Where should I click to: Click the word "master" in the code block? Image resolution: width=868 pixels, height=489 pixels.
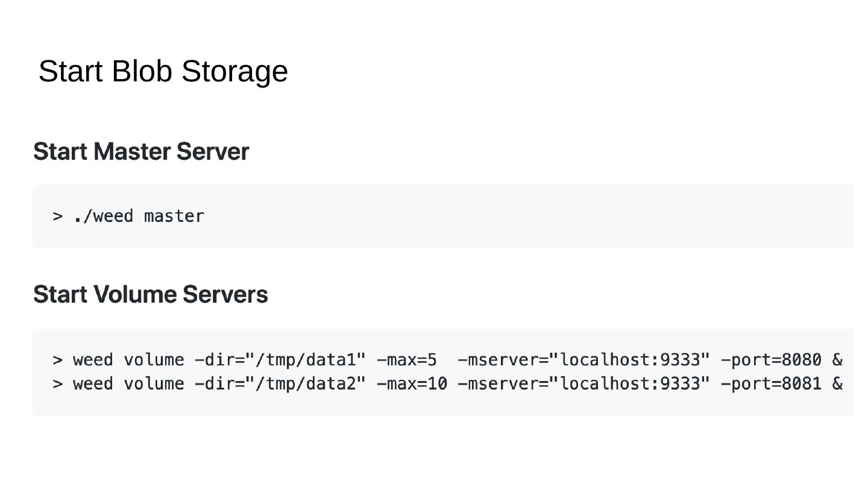pyautogui.click(x=174, y=216)
